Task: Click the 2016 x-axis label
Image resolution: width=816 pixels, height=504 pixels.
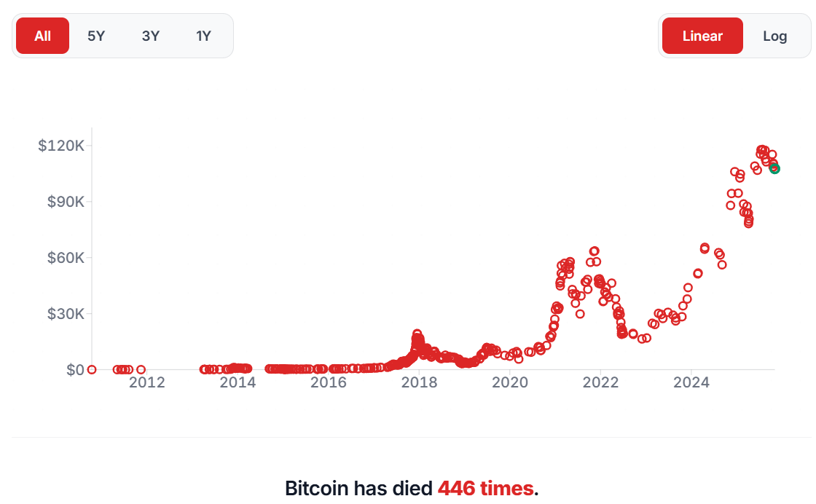Action: coord(329,382)
